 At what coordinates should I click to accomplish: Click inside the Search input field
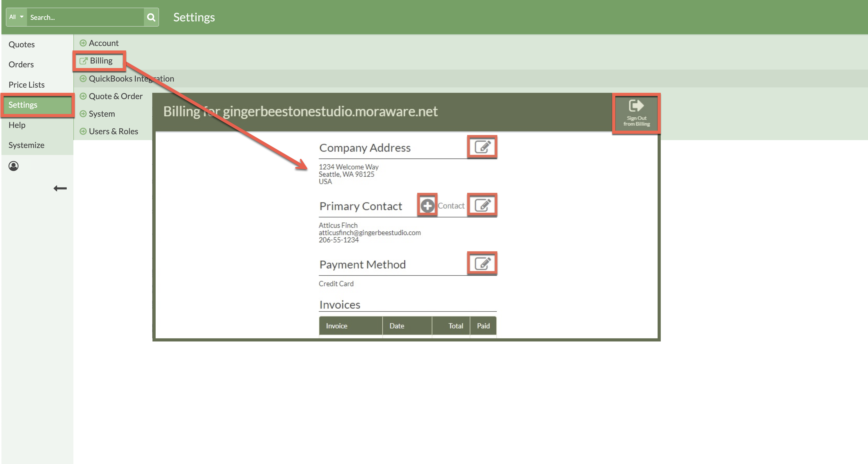point(84,17)
